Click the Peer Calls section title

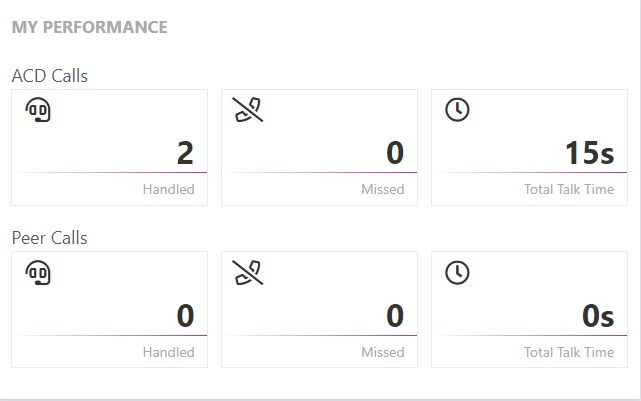[49, 238]
